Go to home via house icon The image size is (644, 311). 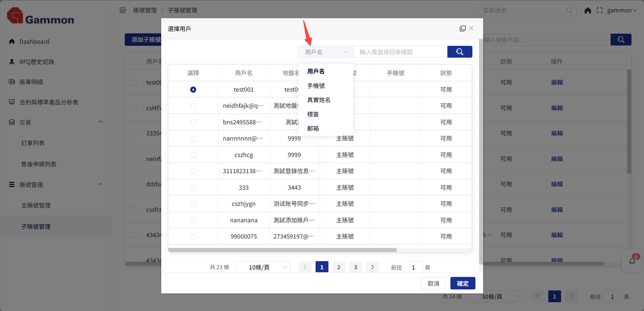(588, 11)
